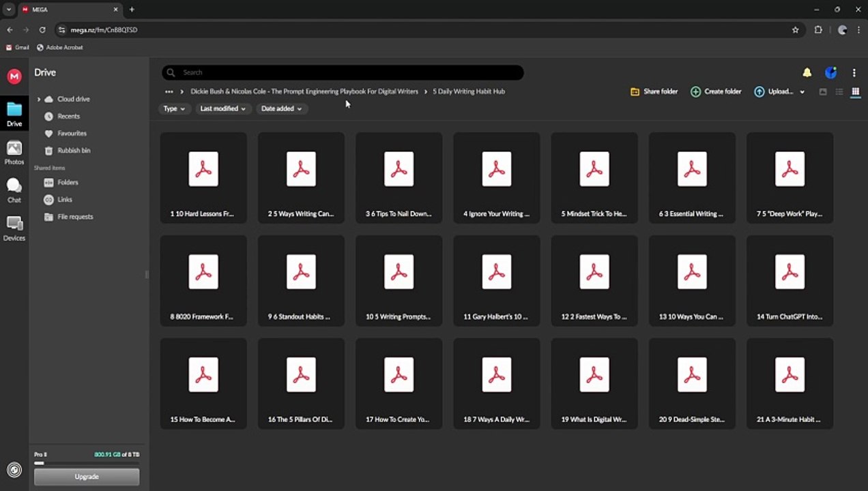
Task: Open a new browser tab
Action: pos(132,10)
